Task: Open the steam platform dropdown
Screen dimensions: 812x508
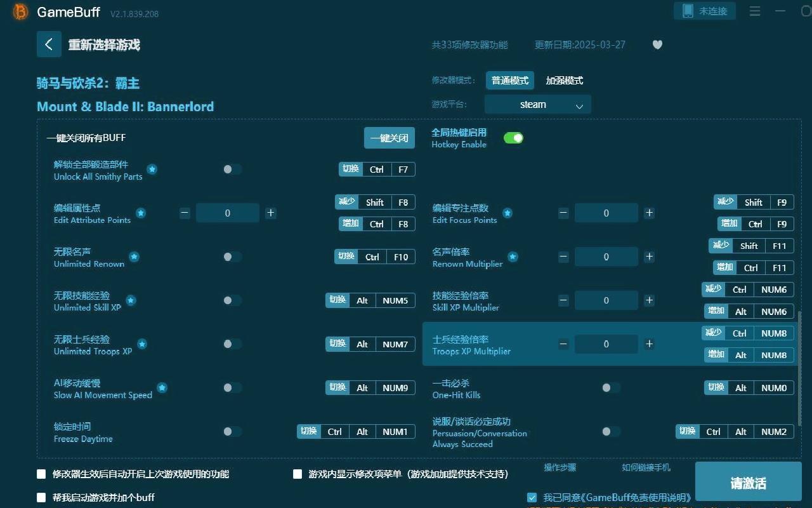Action: [538, 104]
